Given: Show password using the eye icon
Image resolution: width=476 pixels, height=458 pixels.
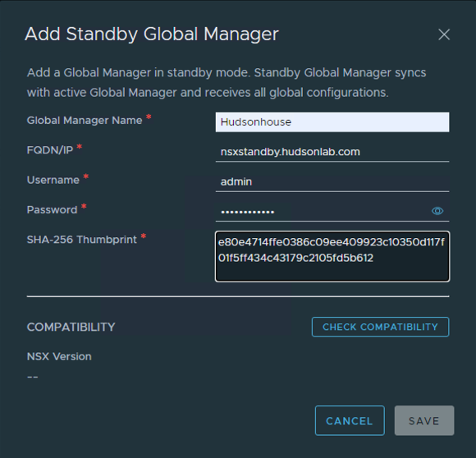Looking at the screenshot, I should [x=437, y=211].
